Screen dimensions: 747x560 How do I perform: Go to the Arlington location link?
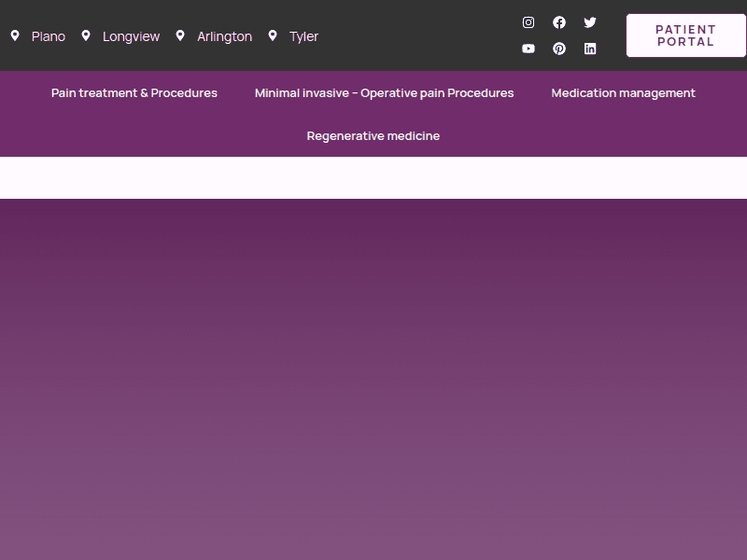point(224,36)
